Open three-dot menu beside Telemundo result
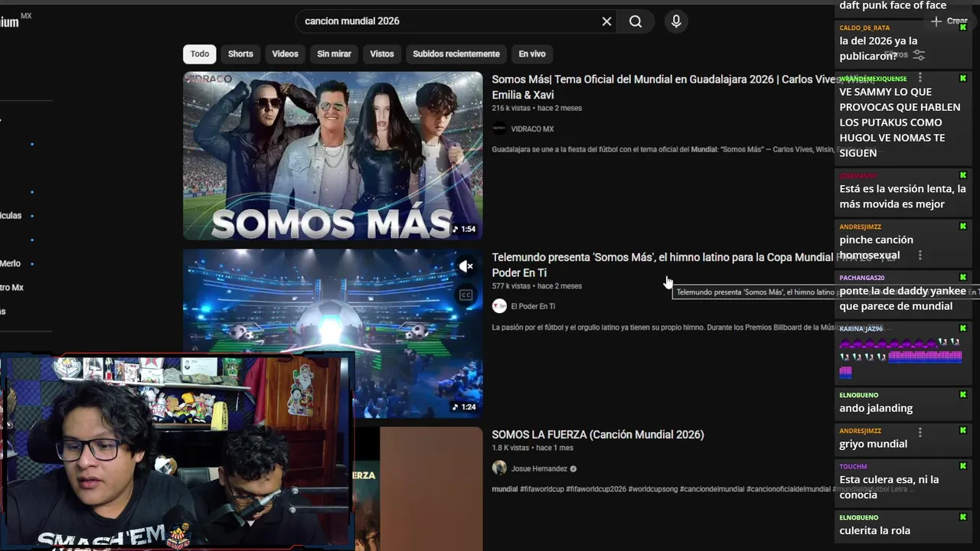Image resolution: width=980 pixels, height=551 pixels. click(920, 256)
